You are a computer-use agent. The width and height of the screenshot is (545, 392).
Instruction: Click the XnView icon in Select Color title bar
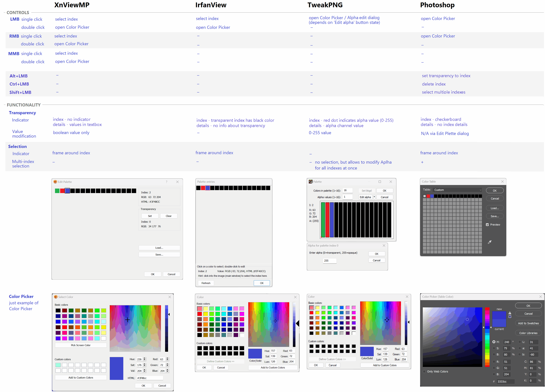click(x=56, y=297)
